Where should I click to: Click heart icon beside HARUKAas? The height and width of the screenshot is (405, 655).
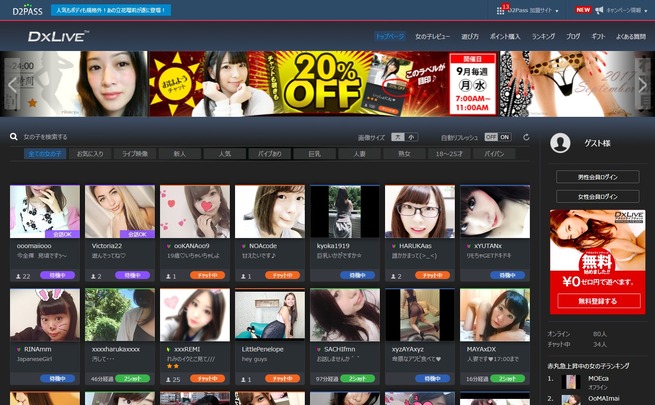[394, 246]
